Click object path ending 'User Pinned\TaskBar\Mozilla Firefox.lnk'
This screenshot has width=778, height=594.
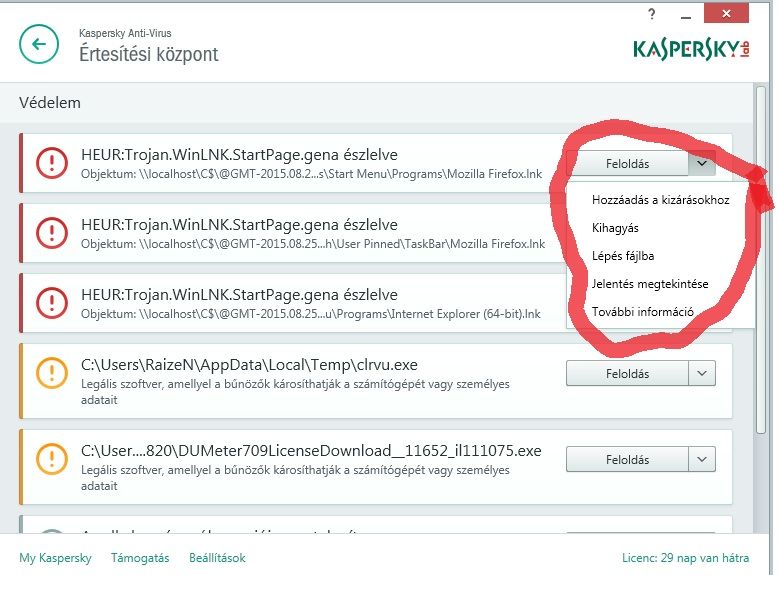(x=313, y=244)
